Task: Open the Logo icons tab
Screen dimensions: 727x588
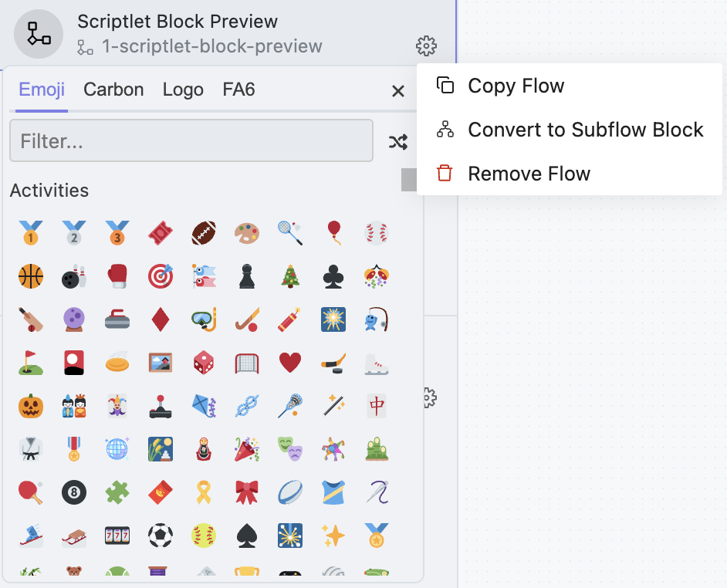Action: click(183, 90)
